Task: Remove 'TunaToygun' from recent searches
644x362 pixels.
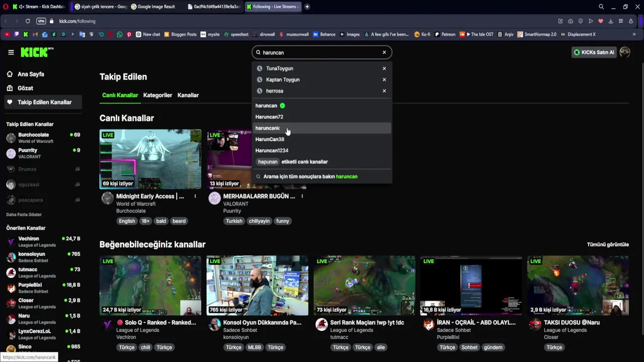Action: click(384, 68)
